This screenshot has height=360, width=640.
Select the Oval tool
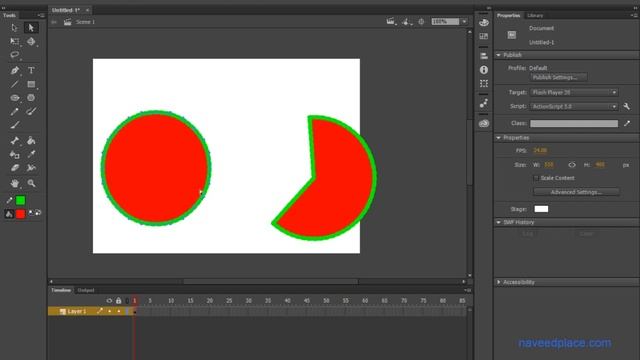(15, 98)
